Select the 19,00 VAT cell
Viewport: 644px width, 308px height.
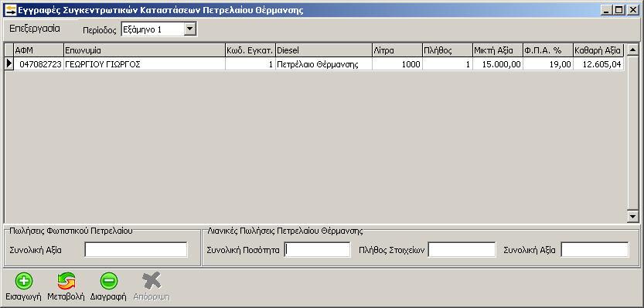tap(548, 64)
